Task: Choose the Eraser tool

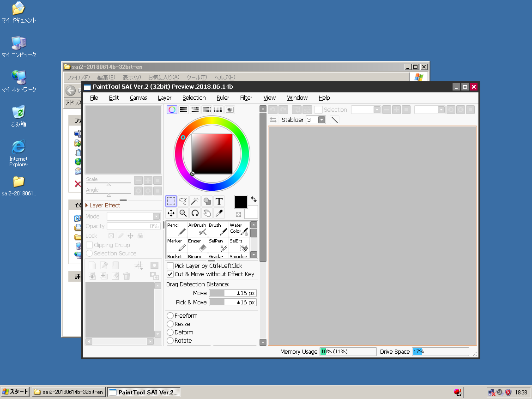Action: pyautogui.click(x=197, y=245)
